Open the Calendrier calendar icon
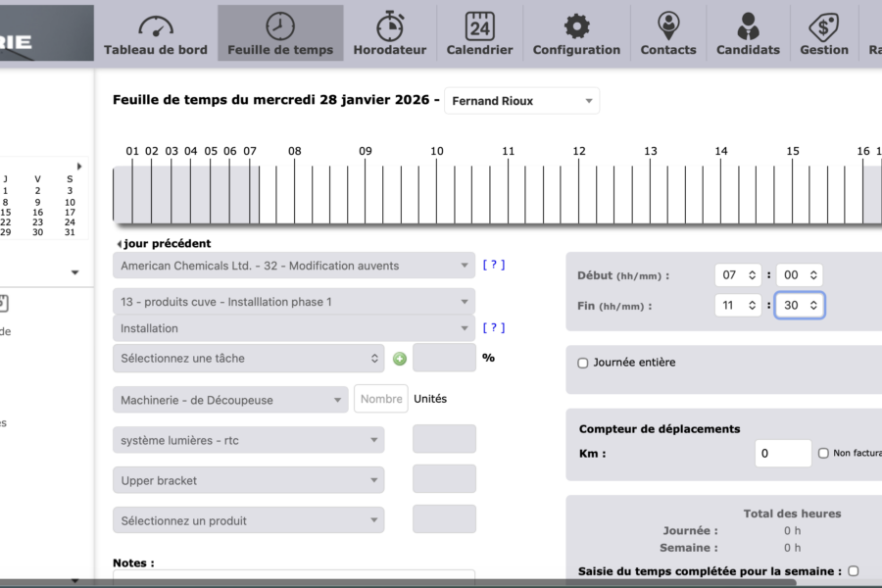882x588 pixels. 479,26
